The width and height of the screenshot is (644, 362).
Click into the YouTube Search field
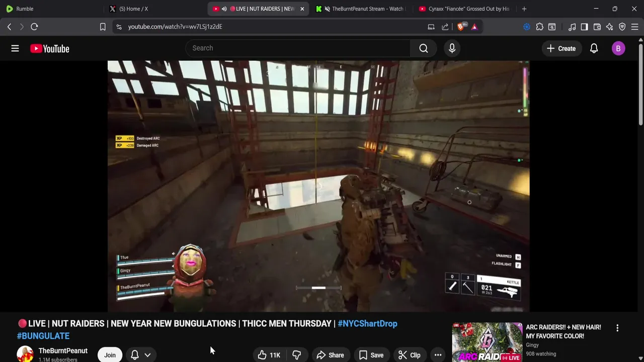[298, 48]
